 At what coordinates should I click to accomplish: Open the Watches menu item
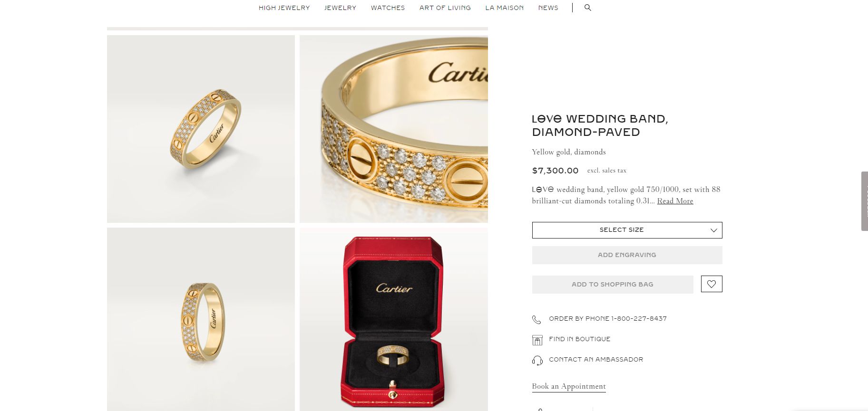pos(388,8)
